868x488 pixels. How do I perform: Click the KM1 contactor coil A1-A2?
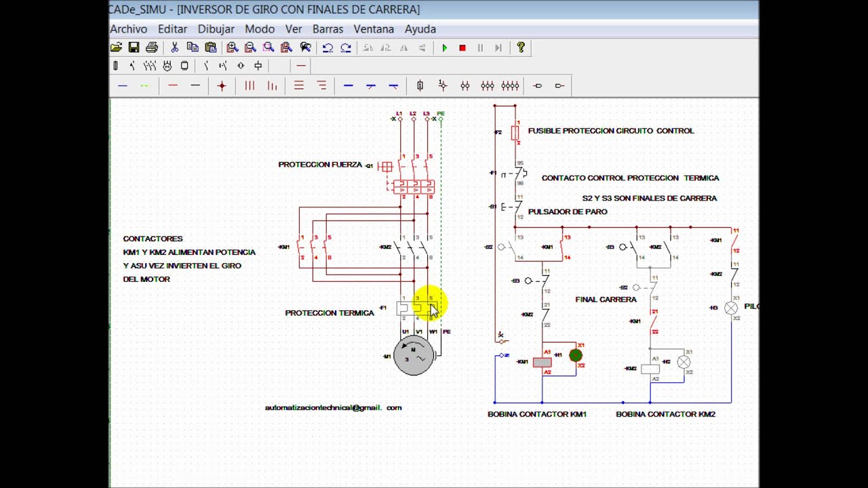point(542,363)
